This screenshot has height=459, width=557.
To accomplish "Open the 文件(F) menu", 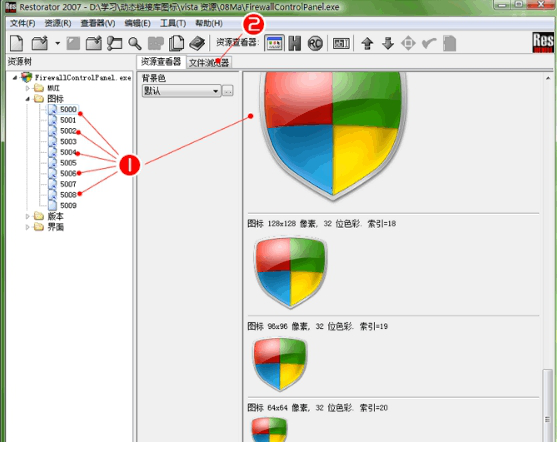I will (22, 23).
